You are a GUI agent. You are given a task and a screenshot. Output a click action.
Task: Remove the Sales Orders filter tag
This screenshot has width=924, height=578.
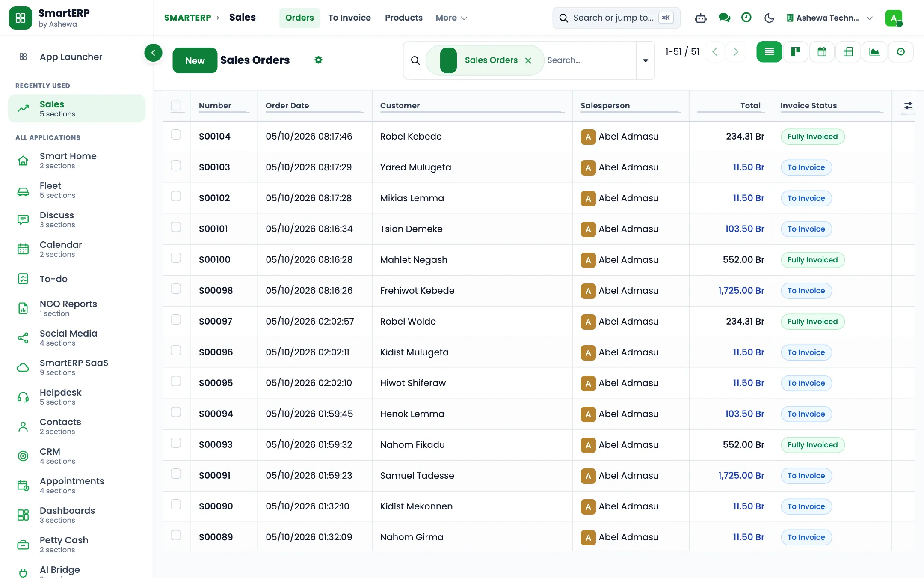pyautogui.click(x=528, y=60)
